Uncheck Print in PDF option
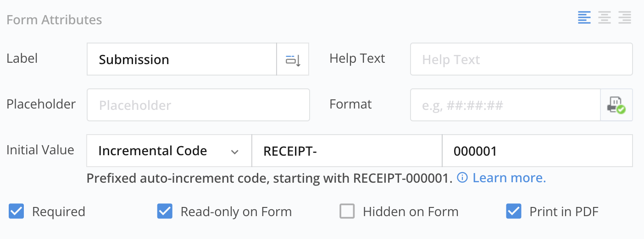 [514, 212]
